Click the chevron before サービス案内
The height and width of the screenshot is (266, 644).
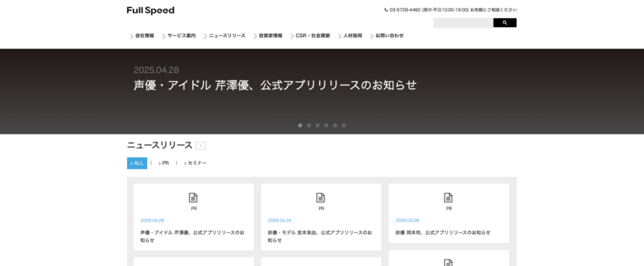(x=164, y=36)
